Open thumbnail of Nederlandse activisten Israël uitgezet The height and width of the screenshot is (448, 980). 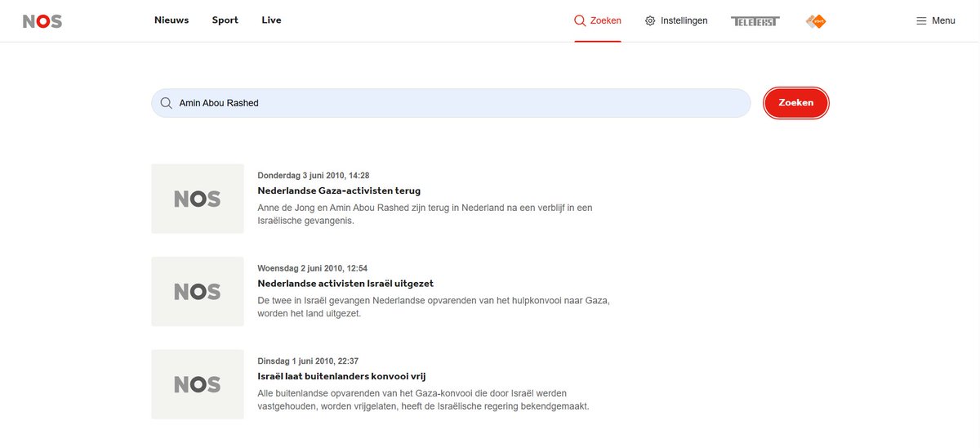tap(198, 292)
